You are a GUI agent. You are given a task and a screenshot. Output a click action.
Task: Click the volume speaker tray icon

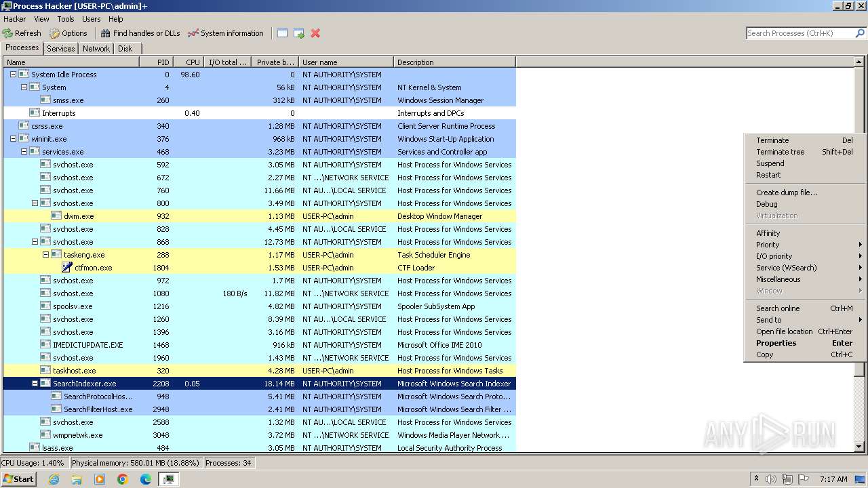[x=771, y=479]
